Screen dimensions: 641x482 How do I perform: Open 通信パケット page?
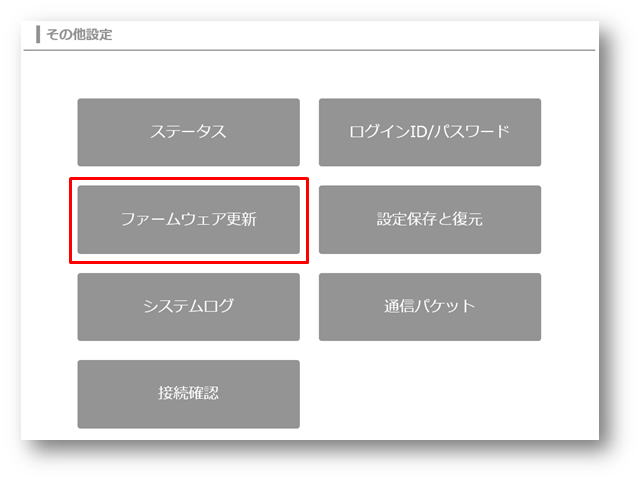point(430,307)
